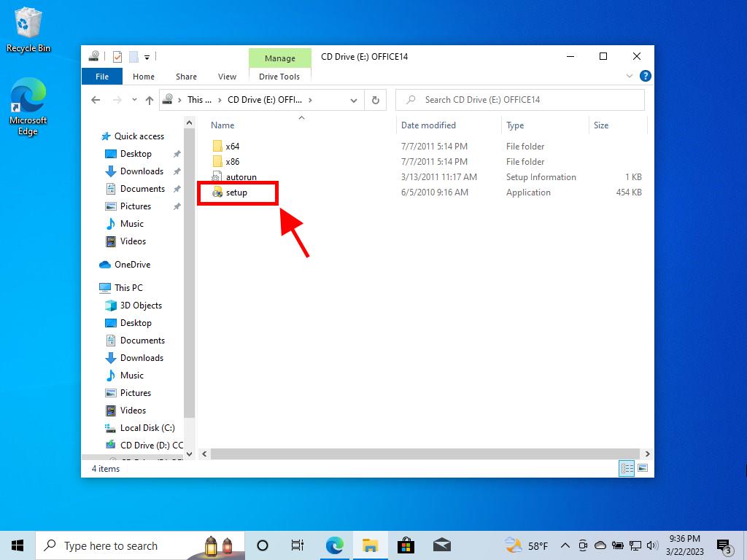Switch to details view in status bar

coord(627,469)
